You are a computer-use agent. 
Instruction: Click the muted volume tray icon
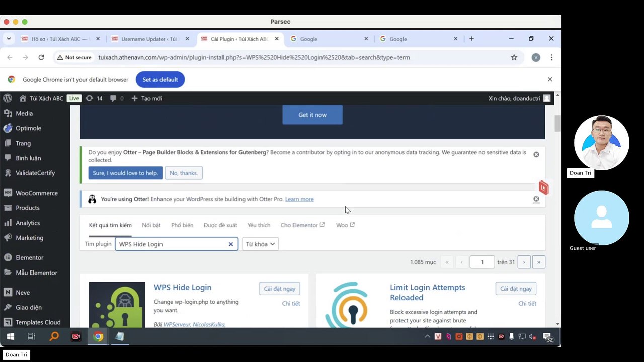pyautogui.click(x=533, y=337)
